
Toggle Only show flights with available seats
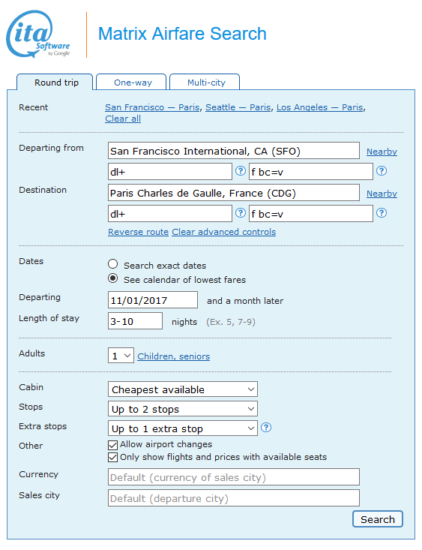[x=113, y=457]
